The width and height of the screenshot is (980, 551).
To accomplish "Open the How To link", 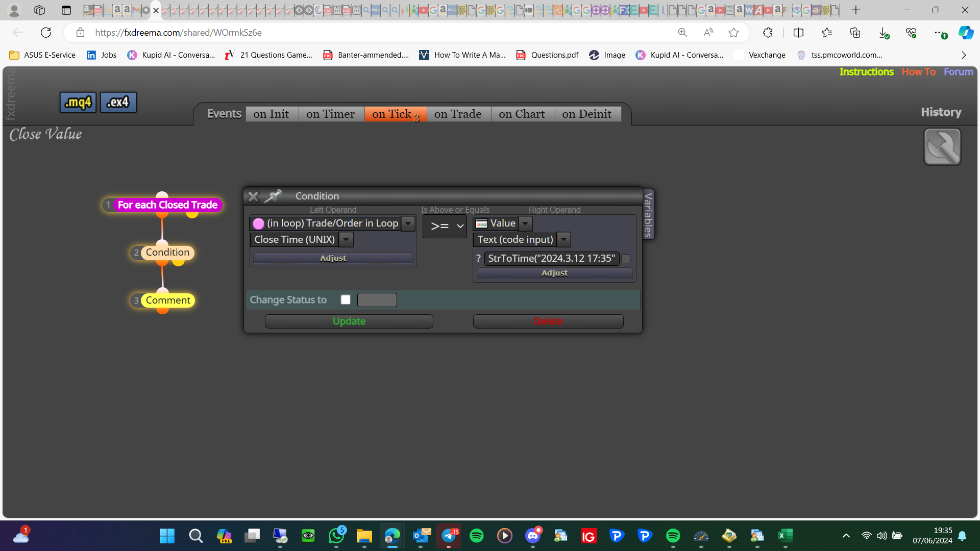I will click(919, 72).
